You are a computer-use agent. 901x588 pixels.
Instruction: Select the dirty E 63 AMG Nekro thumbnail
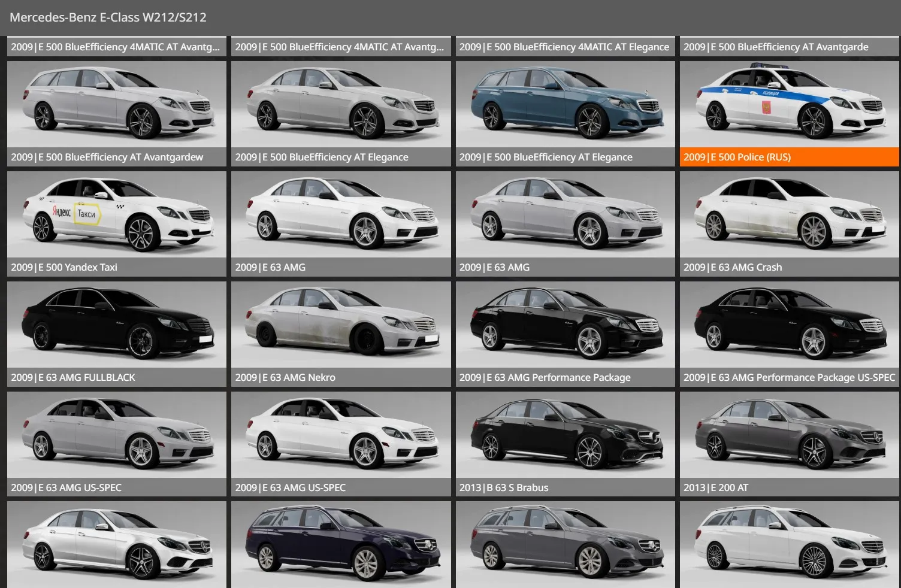341,325
